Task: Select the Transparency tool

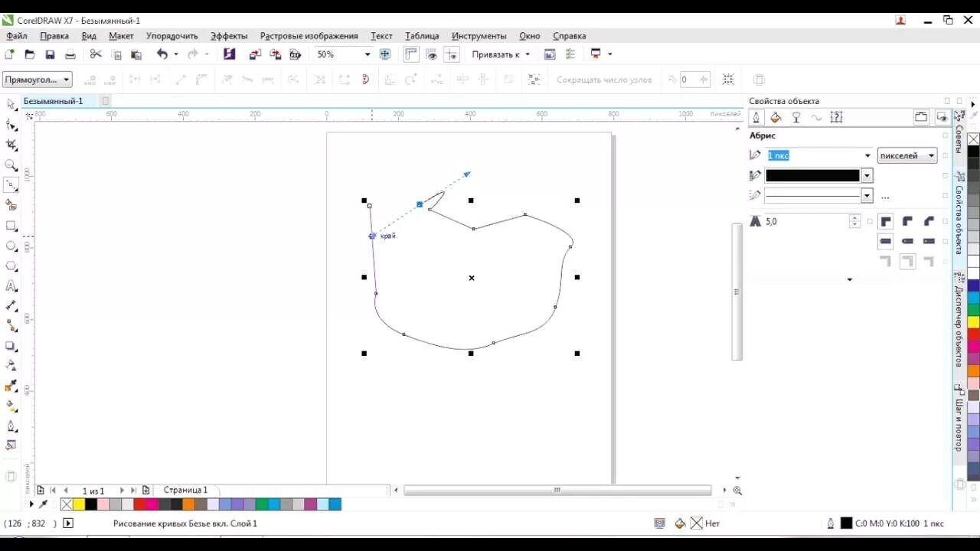Action: [x=11, y=367]
